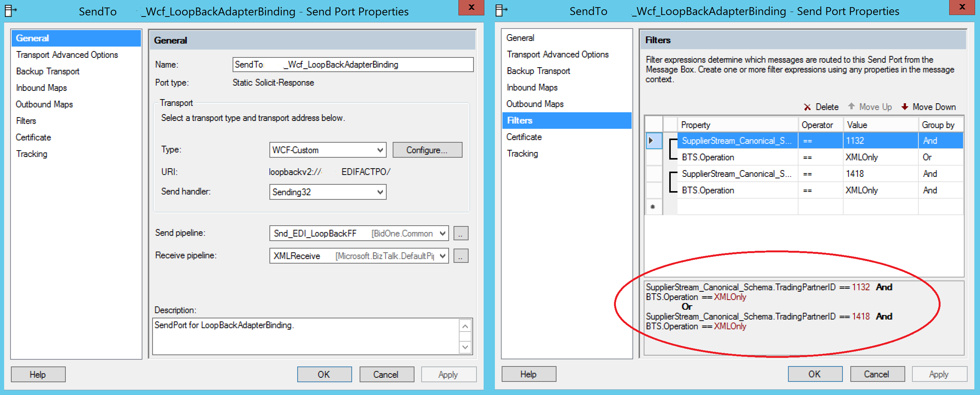
Task: Select Transport Advanced Options in right window
Action: coord(558,54)
